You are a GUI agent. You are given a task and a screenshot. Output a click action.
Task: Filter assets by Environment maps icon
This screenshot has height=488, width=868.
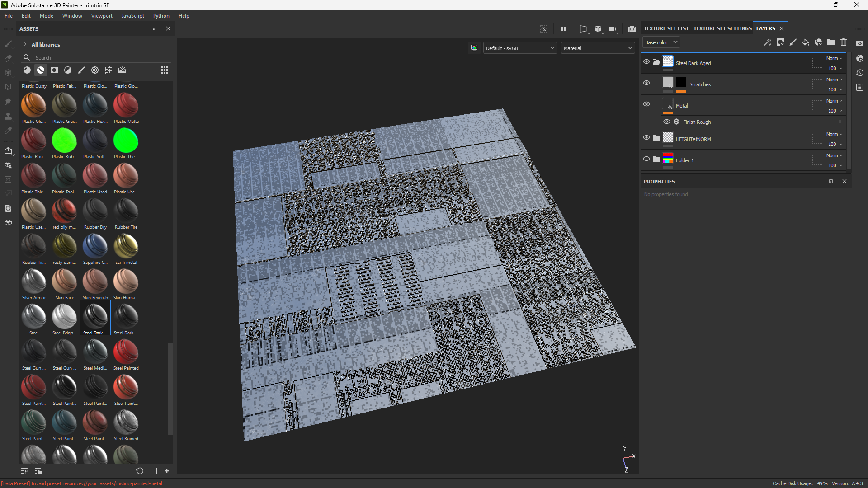(122, 70)
